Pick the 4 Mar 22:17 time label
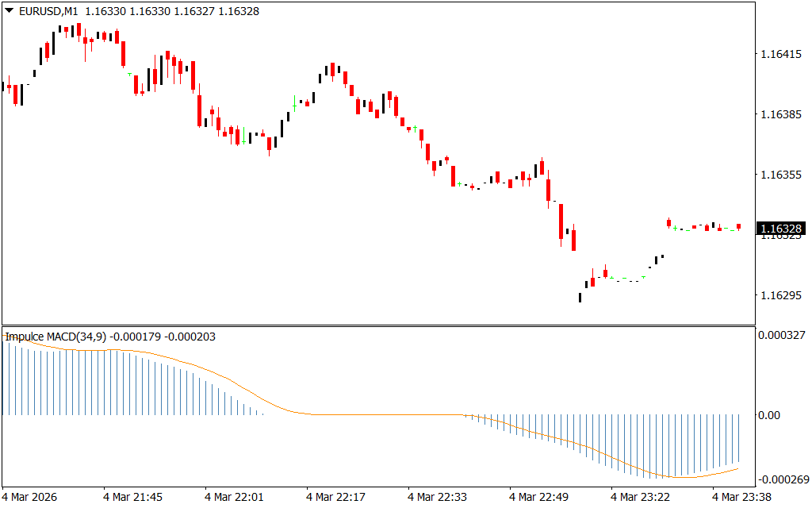The width and height of the screenshot is (812, 508). tap(335, 497)
